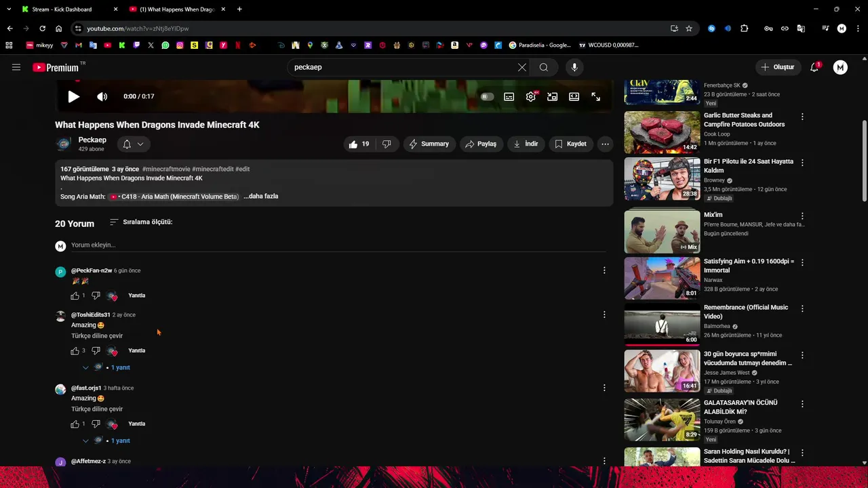Open a new browser tab plus
This screenshot has height=488, width=868.
[x=239, y=9]
